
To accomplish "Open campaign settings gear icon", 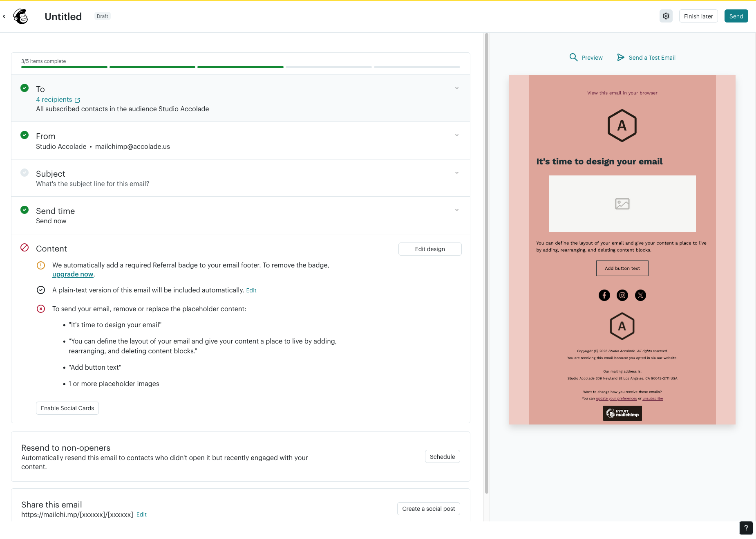I will coord(666,16).
